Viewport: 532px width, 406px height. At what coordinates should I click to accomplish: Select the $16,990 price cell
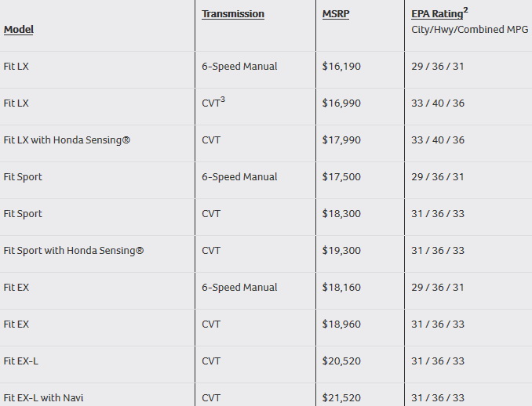tap(341, 103)
